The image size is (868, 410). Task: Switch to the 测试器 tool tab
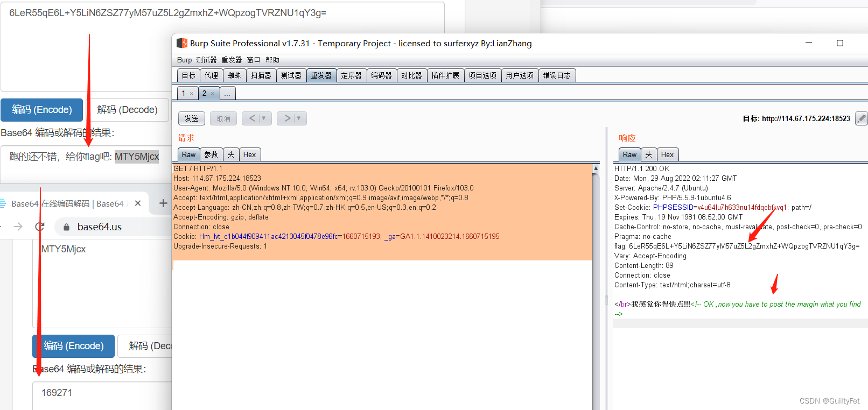[291, 75]
